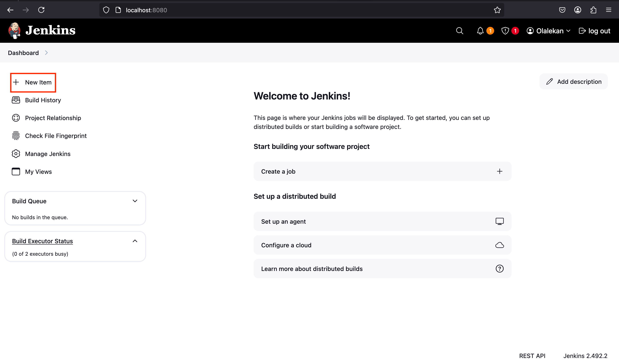This screenshot has width=619, height=364.
Task: Click the "Set up a distributed build" heading
Action: pyautogui.click(x=295, y=196)
